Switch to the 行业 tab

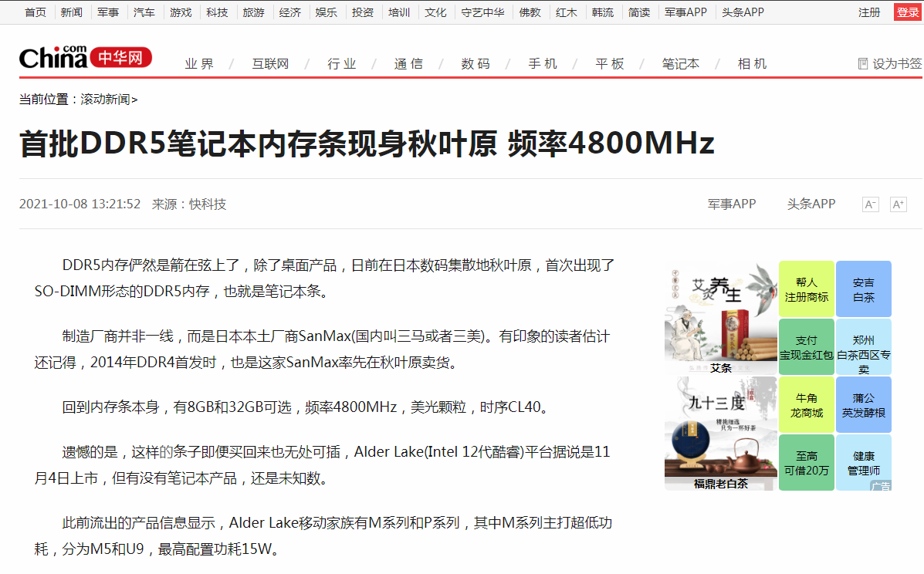pos(342,63)
